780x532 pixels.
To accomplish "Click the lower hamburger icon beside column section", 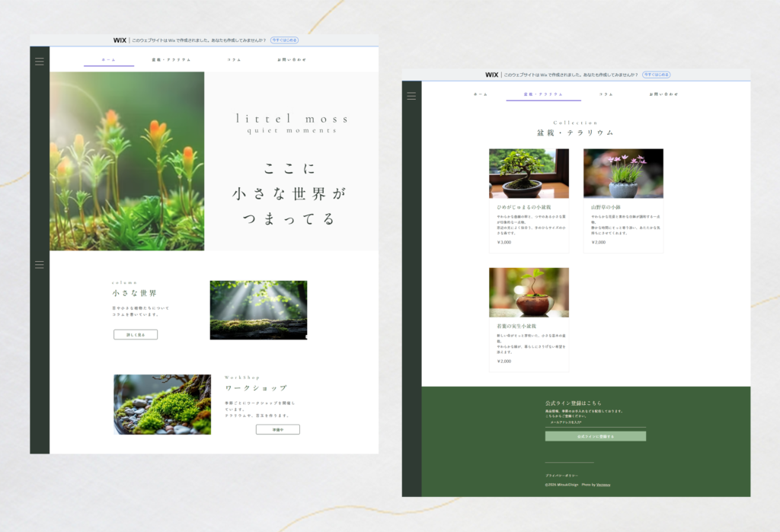I will (40, 264).
